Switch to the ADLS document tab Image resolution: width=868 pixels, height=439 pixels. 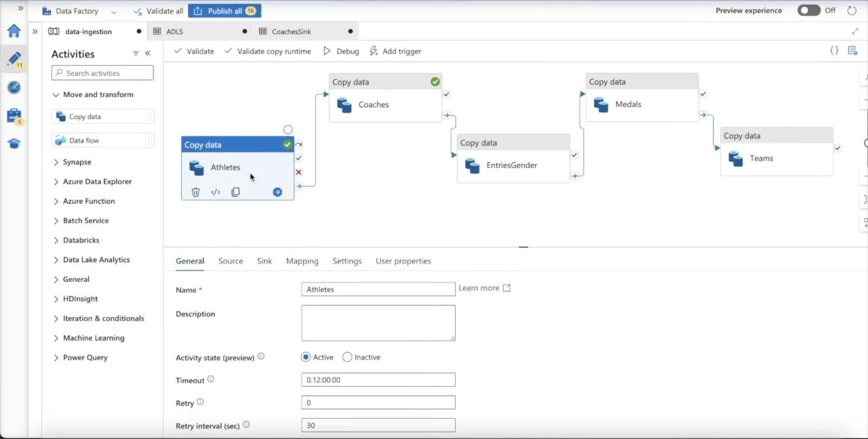200,31
